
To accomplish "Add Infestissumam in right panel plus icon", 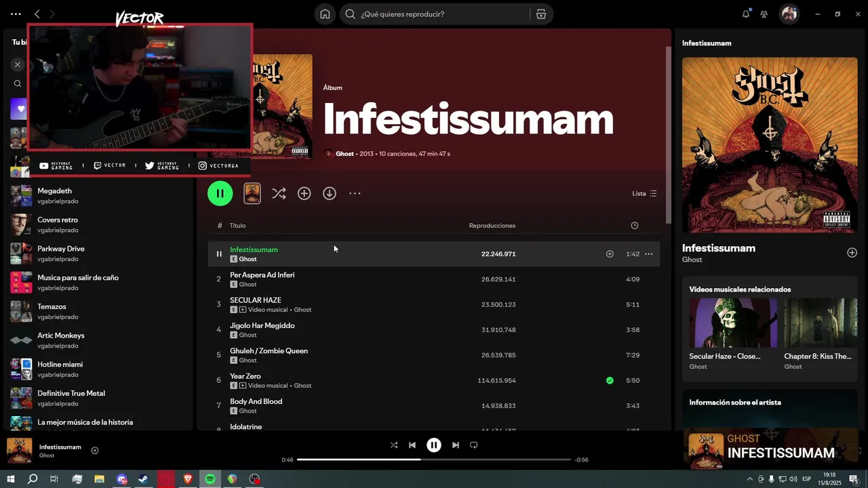I will coord(852,253).
